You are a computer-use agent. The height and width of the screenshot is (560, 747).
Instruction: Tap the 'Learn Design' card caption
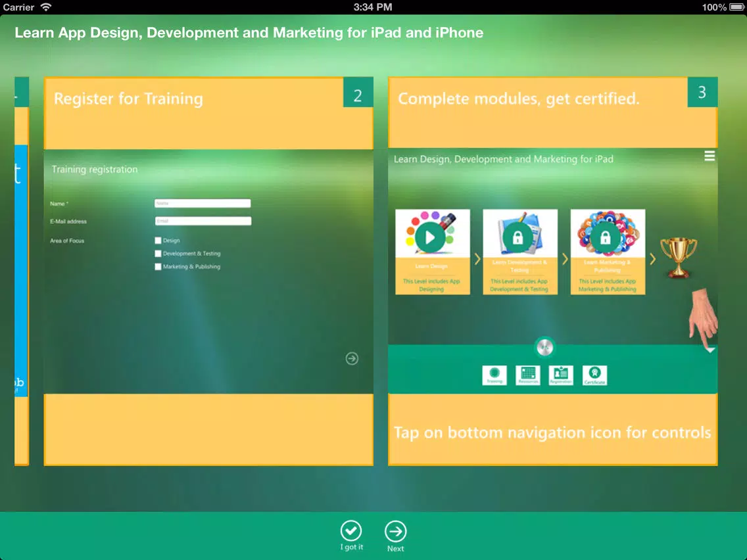tap(431, 266)
